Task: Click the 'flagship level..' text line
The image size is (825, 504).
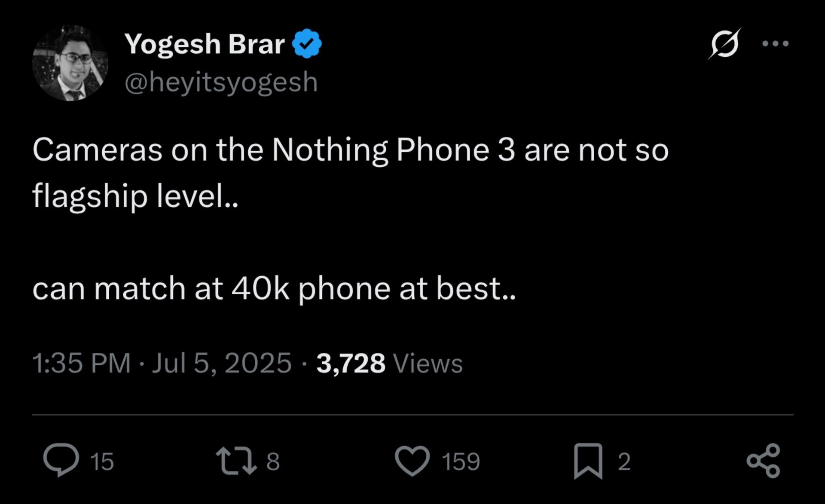Action: coord(135,195)
